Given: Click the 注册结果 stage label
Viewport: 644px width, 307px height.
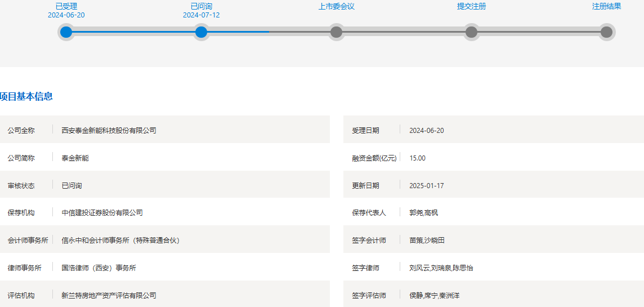Looking at the screenshot, I should [606, 6].
